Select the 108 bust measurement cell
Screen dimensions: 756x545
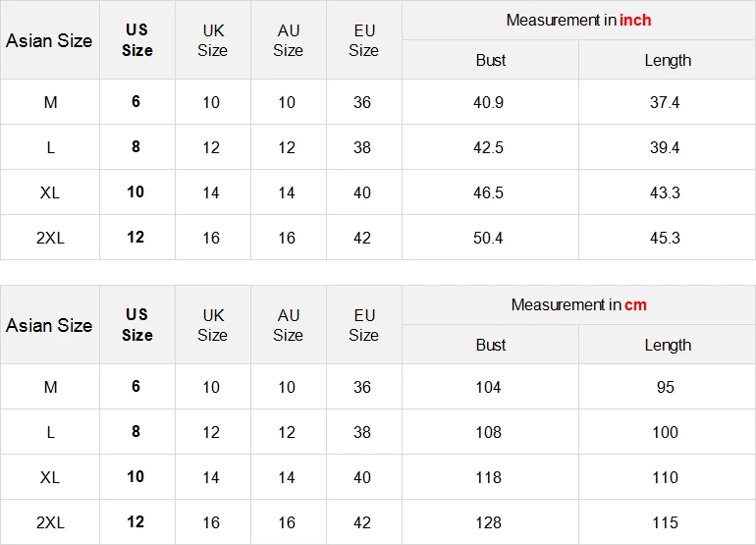[489, 432]
